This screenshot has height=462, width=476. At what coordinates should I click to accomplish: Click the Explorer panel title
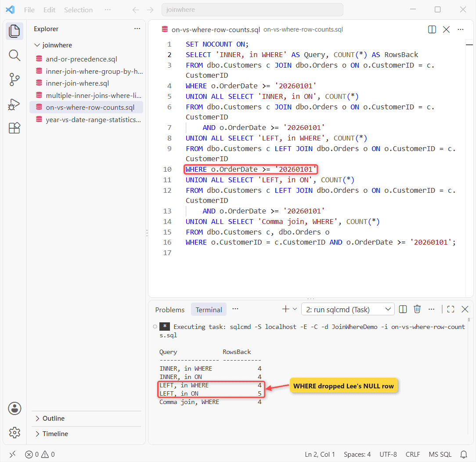(x=46, y=29)
